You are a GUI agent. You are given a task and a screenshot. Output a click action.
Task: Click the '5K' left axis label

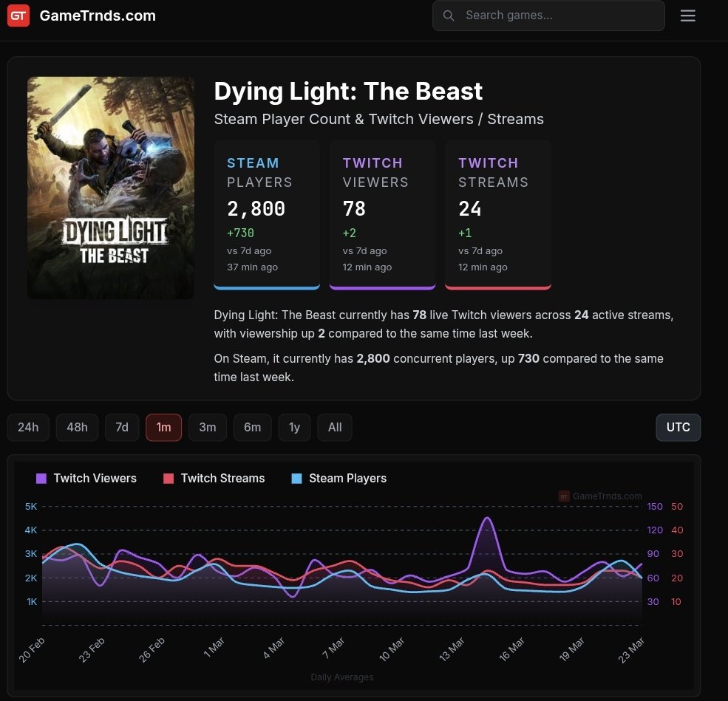point(31,506)
